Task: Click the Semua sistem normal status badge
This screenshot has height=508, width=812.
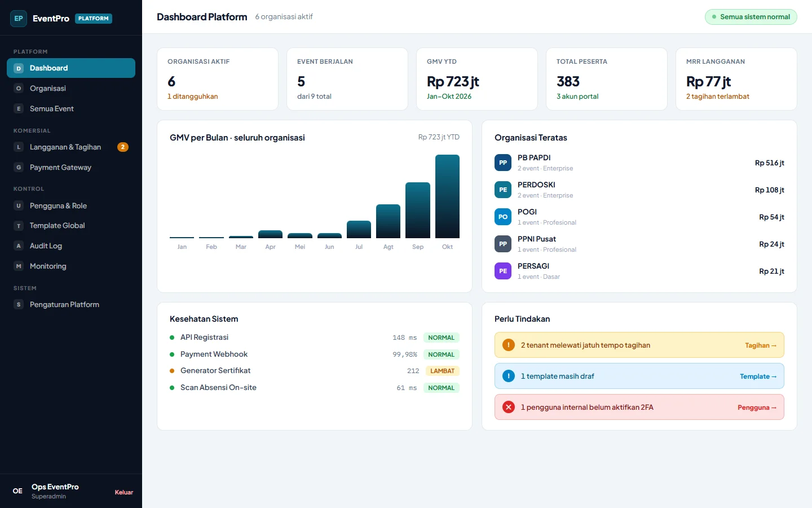Action: [x=751, y=17]
